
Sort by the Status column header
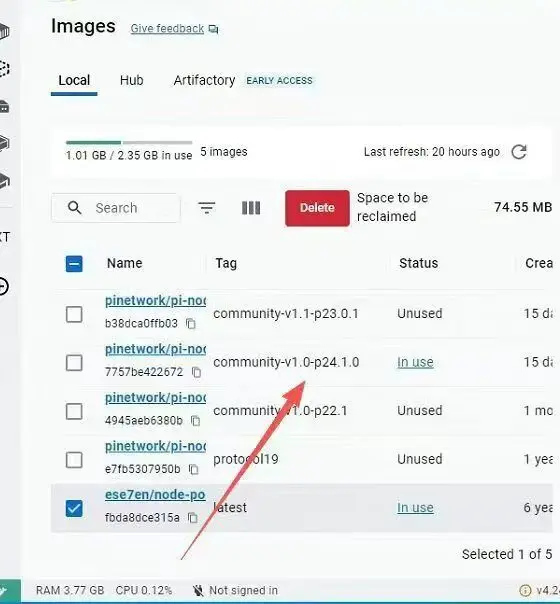coord(419,263)
